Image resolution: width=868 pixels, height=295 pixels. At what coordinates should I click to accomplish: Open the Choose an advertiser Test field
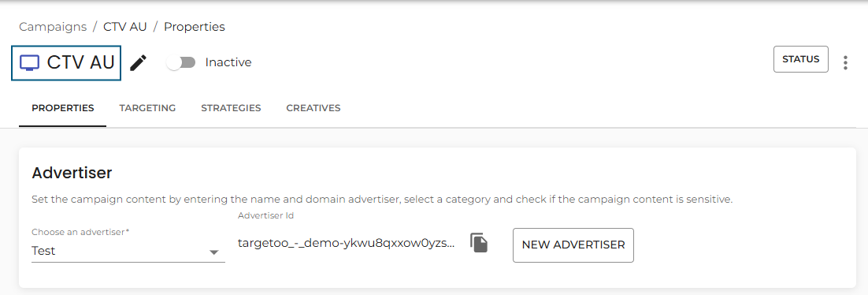coord(128,245)
